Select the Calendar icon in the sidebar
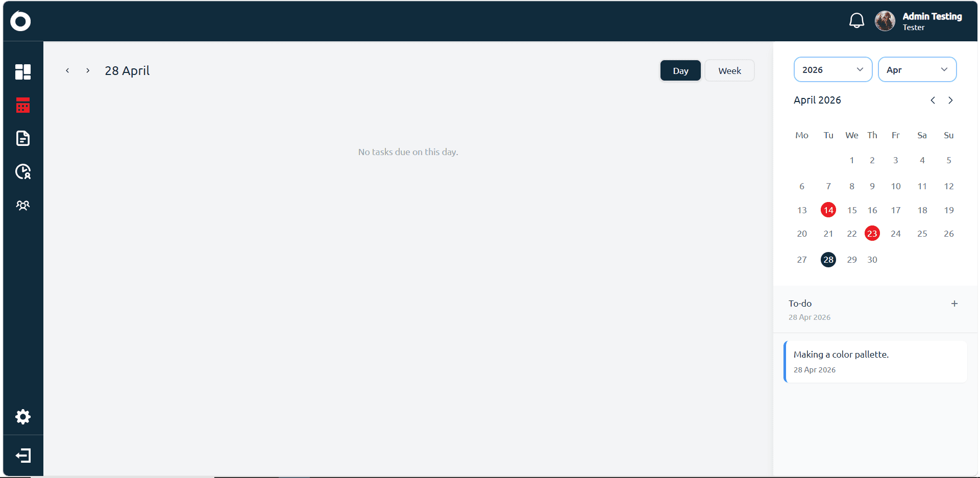 [23, 105]
